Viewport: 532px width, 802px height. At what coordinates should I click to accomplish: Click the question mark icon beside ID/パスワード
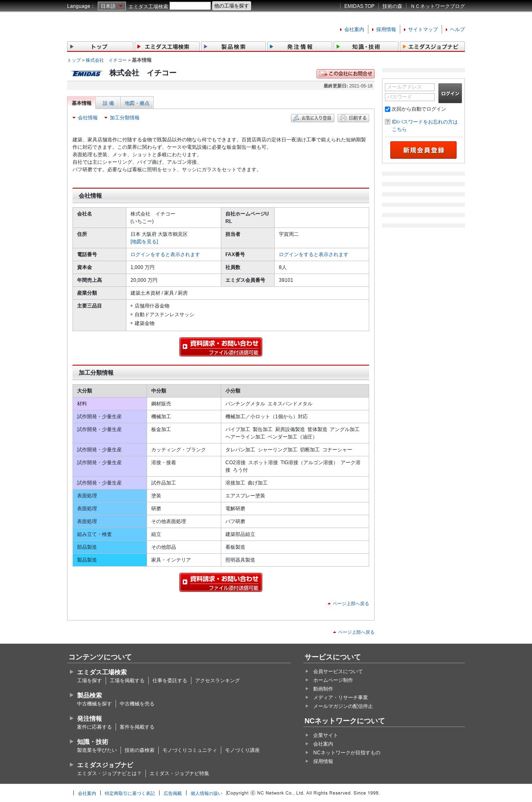(387, 122)
